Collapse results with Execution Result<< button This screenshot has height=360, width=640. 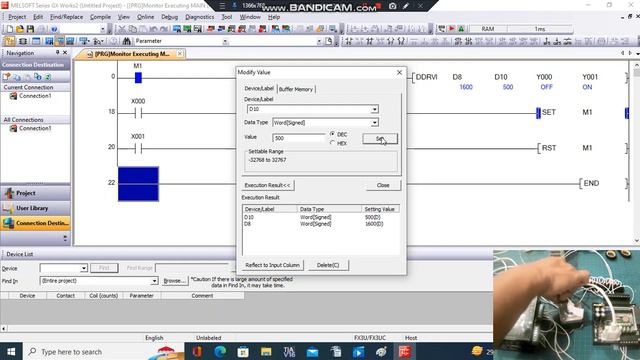click(x=267, y=185)
